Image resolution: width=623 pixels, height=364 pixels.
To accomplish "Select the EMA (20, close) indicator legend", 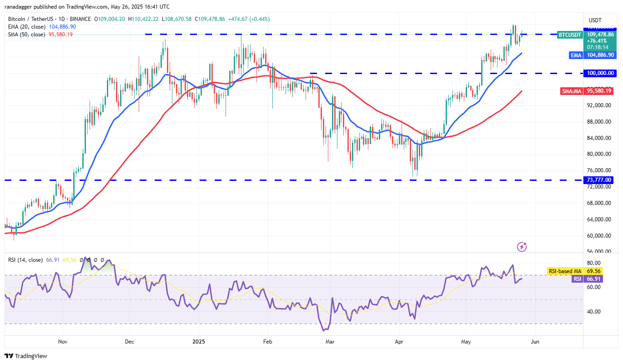I will tap(26, 27).
